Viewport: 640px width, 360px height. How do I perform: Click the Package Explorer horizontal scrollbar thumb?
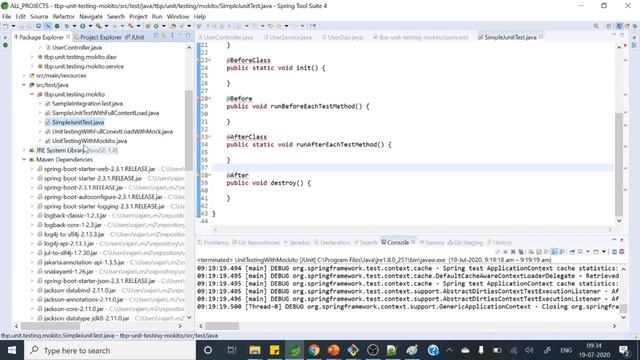click(50, 326)
